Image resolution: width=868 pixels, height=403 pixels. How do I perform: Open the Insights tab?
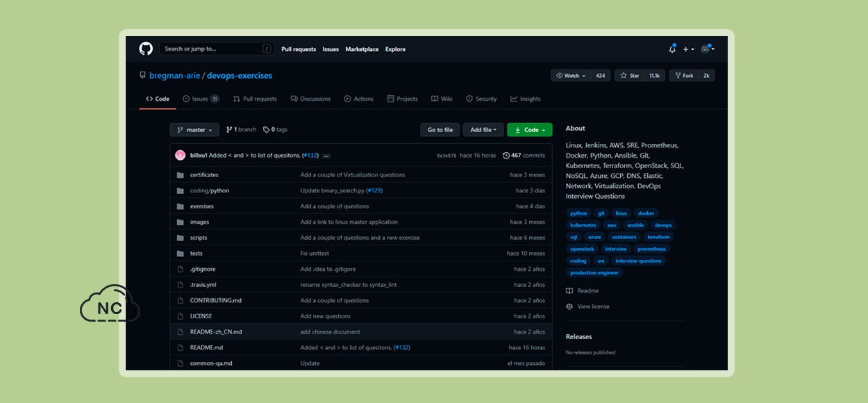tap(526, 99)
